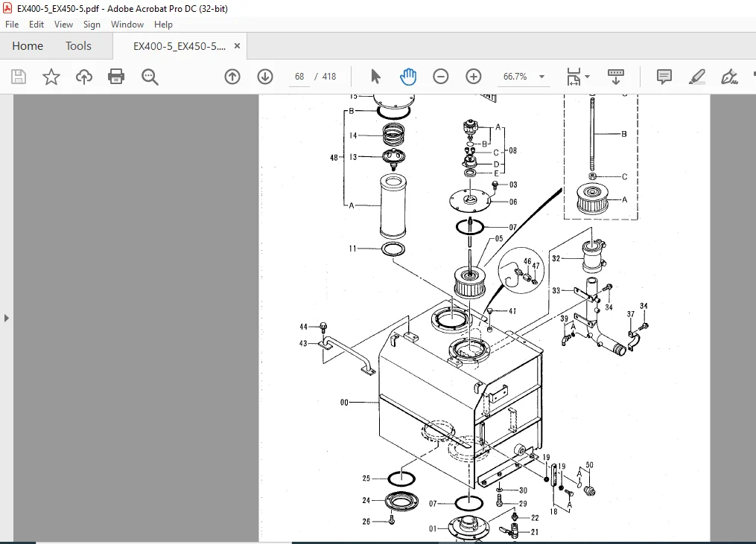Open the View menu
The height and width of the screenshot is (544, 756).
coord(63,25)
